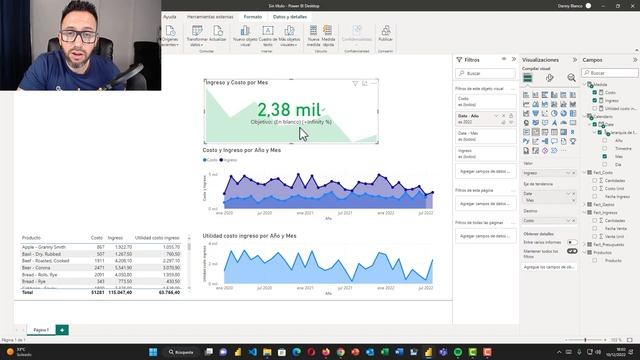Toggle the Entre varios informes switch
The height and width of the screenshot is (360, 640).
pos(572,242)
